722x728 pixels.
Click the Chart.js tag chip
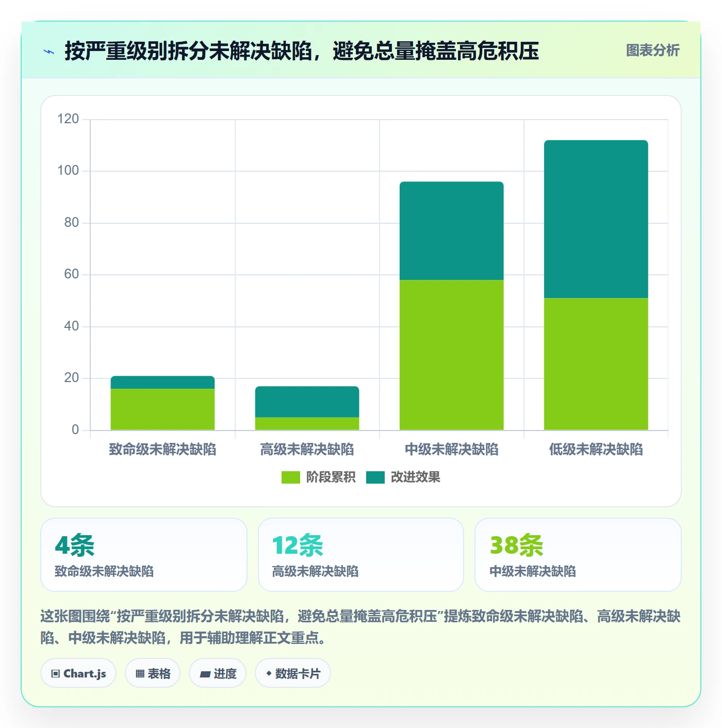point(78,673)
